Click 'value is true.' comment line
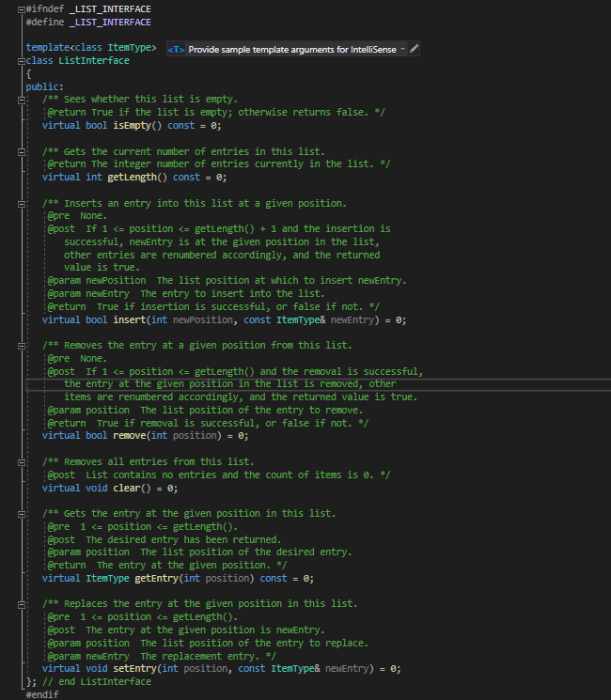 102,267
